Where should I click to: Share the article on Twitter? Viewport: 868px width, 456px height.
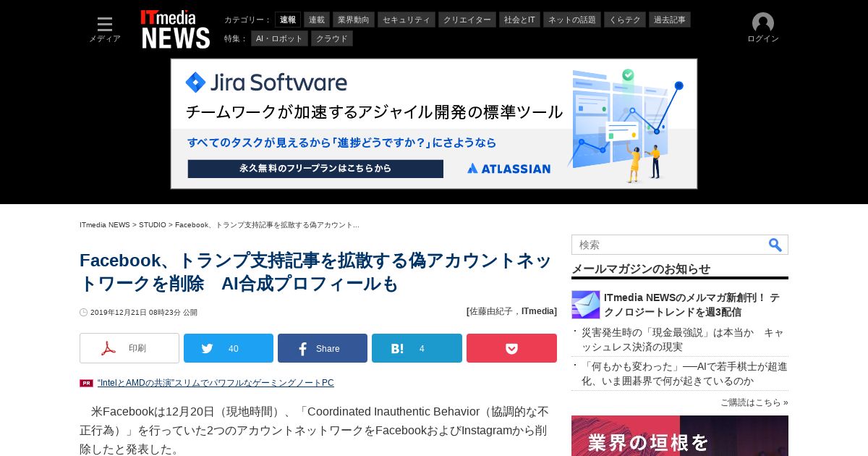click(x=229, y=348)
